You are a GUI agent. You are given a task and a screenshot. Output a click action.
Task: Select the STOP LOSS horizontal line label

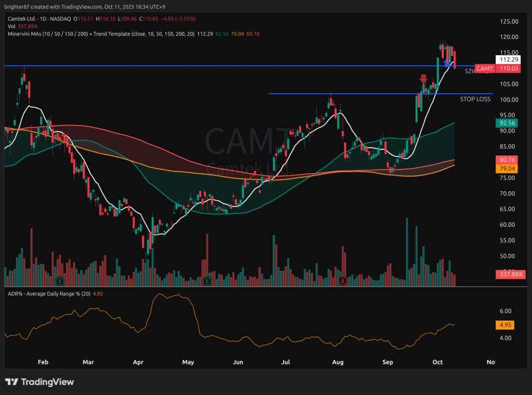click(475, 99)
